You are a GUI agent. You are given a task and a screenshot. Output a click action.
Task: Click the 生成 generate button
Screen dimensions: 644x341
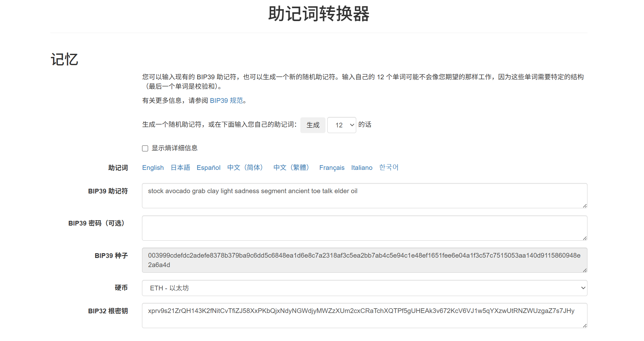(313, 125)
